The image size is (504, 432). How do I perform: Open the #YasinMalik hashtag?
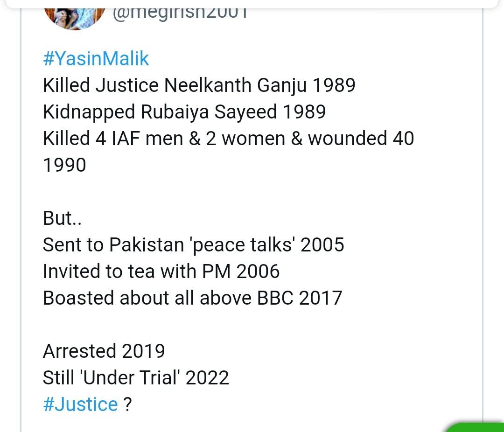tap(96, 59)
